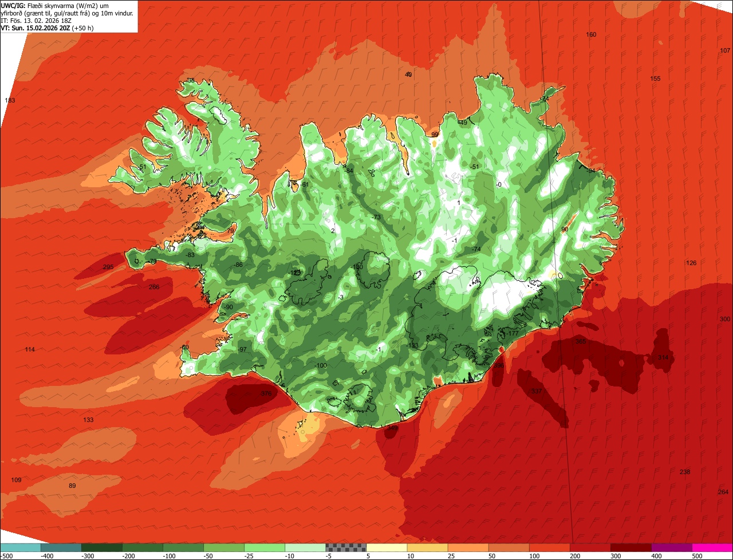Click the magenta legend swatch above 500

[712, 547]
